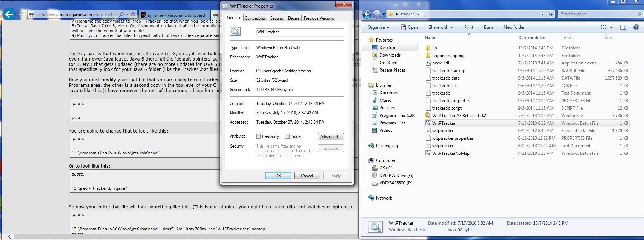Viewport: 644px width, 240px height.
Task: Switch to the Compatibility tab
Action: tap(255, 18)
